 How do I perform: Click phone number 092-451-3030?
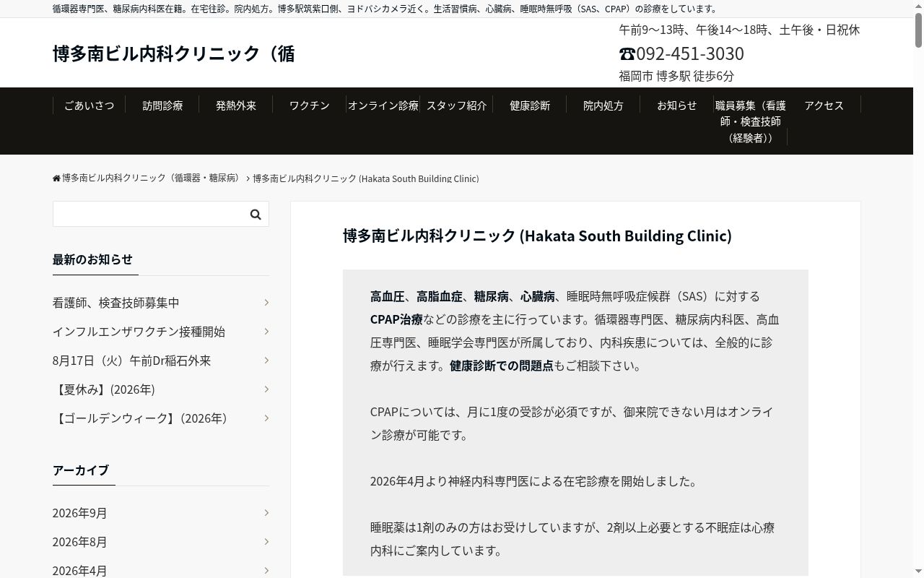pyautogui.click(x=690, y=53)
